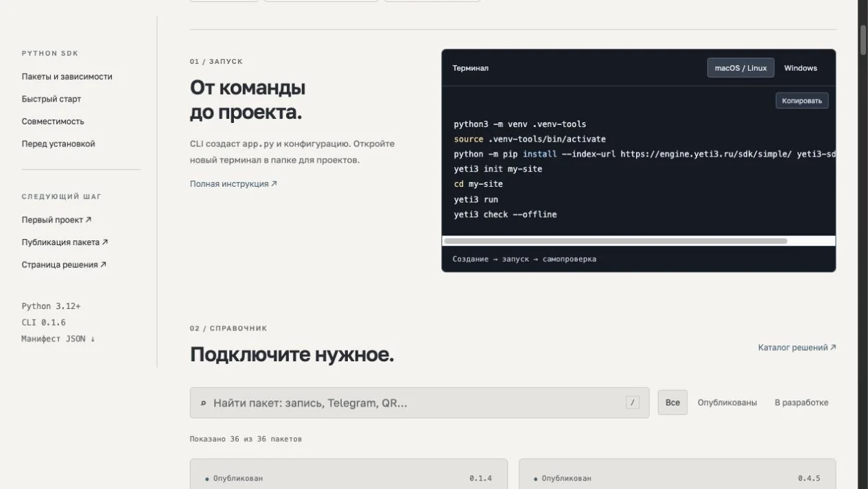The image size is (868, 489).
Task: Open the package card with version 0.1.4
Action: 349,474
